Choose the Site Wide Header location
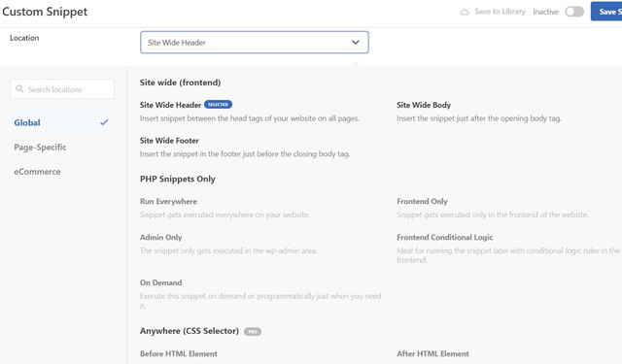 (170, 105)
